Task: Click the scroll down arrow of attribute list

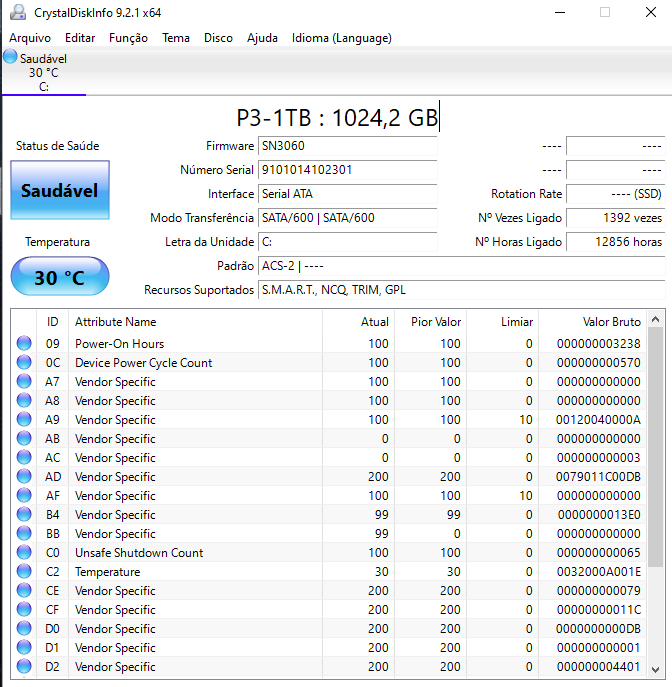Action: [x=655, y=669]
